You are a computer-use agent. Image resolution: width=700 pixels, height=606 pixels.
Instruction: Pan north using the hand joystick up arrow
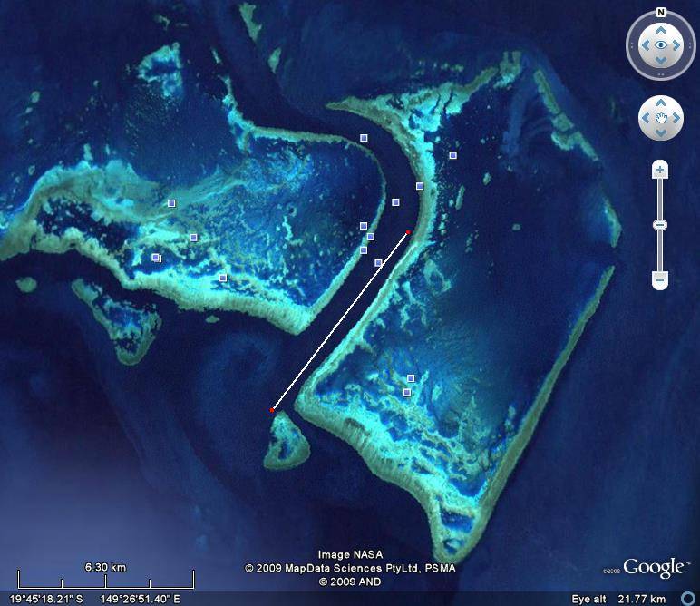(x=661, y=103)
